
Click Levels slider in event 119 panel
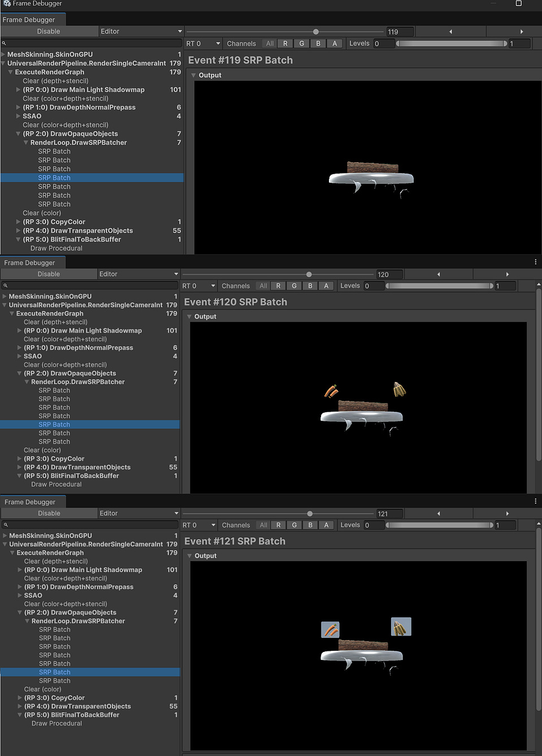pyautogui.click(x=451, y=44)
